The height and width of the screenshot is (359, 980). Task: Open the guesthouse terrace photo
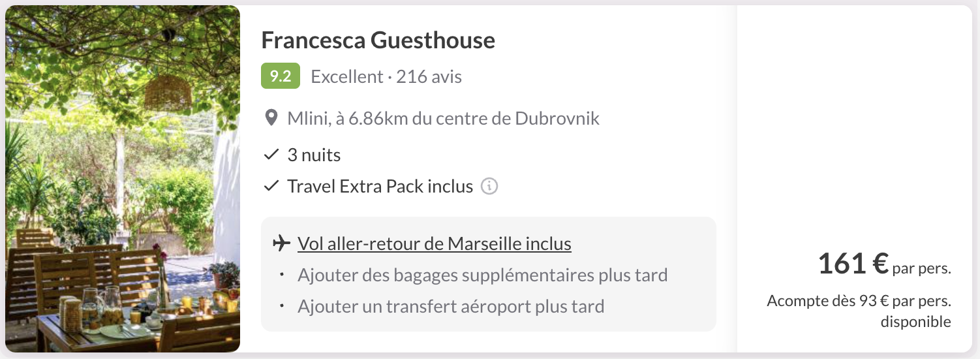(x=123, y=179)
